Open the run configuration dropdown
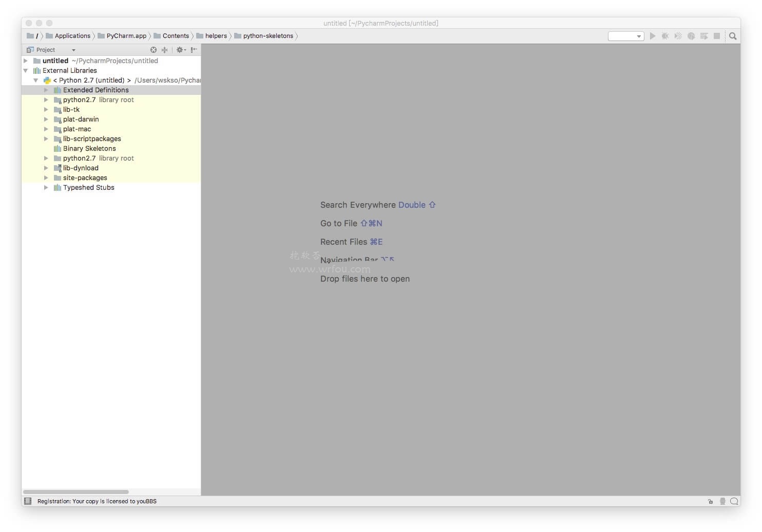Image resolution: width=762 pixels, height=532 pixels. [626, 36]
